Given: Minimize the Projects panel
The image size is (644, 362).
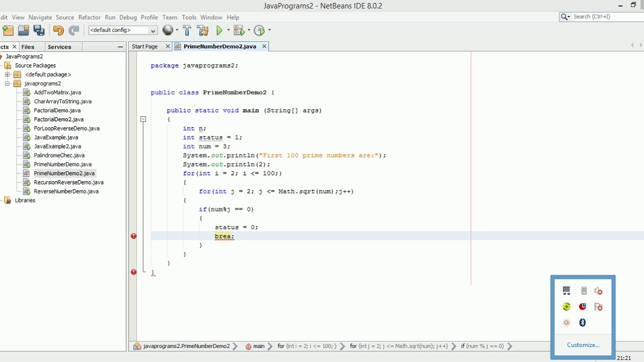Looking at the screenshot, I should tap(120, 47).
